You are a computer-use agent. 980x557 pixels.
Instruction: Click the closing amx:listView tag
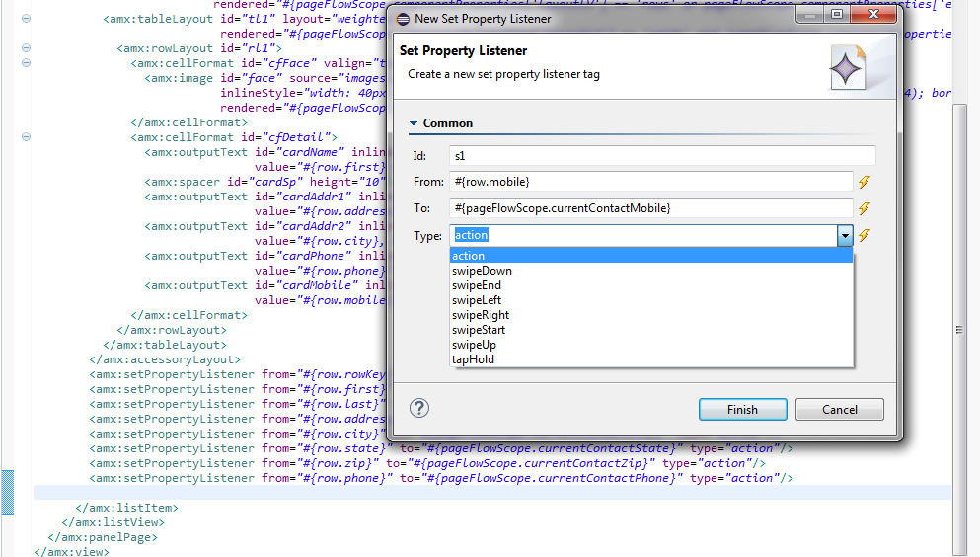[113, 522]
